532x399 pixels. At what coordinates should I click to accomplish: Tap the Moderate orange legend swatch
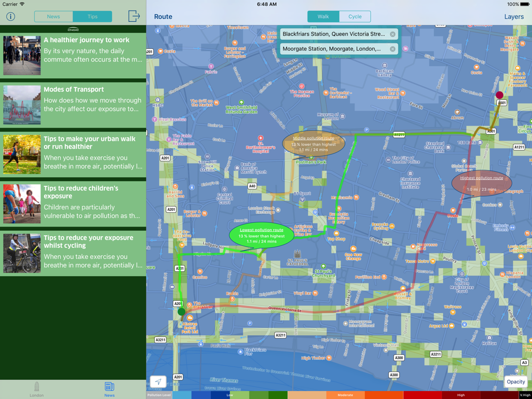345,395
